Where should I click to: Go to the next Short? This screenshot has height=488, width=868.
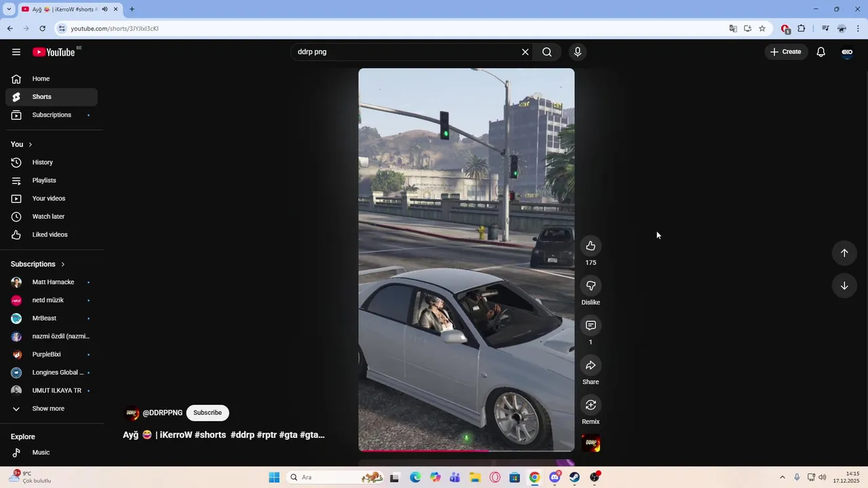844,286
